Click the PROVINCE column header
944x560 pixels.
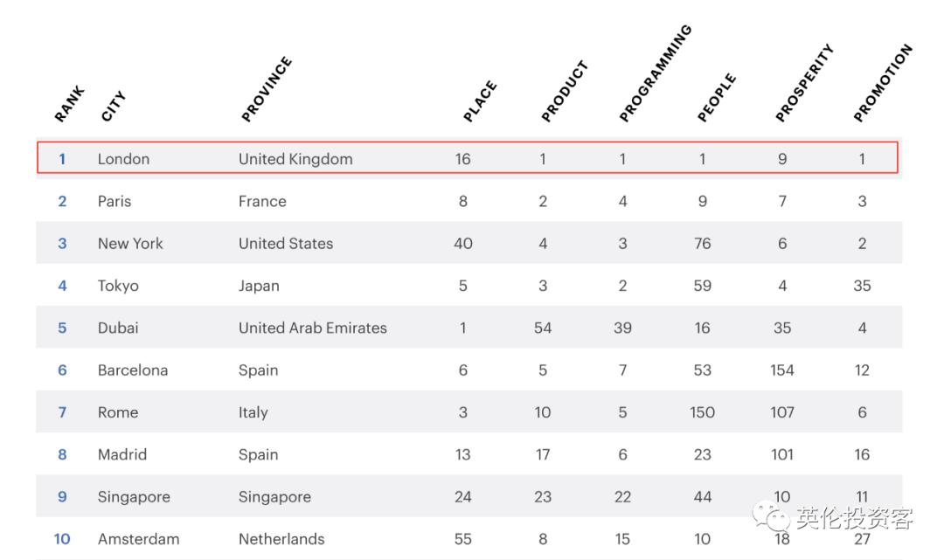pos(266,90)
